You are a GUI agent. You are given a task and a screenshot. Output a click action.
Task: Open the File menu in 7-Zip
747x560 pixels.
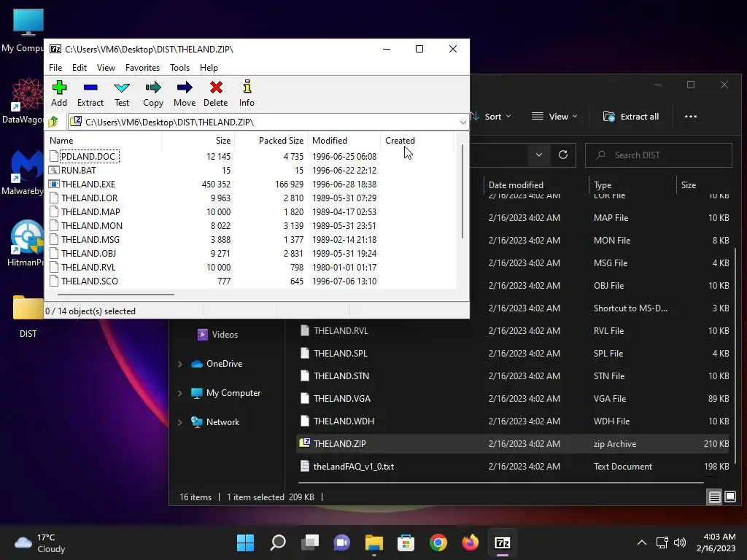point(55,68)
